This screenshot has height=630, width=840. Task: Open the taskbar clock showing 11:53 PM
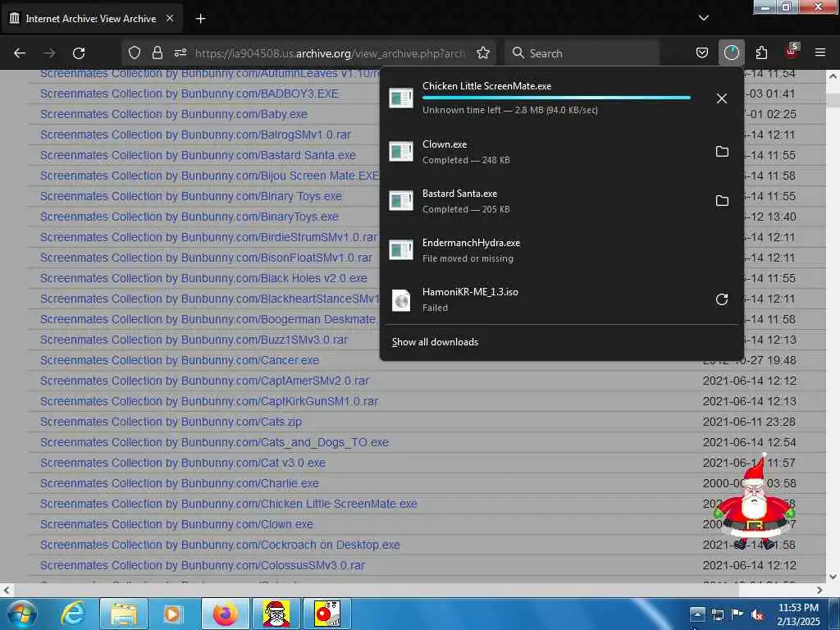pos(798,614)
